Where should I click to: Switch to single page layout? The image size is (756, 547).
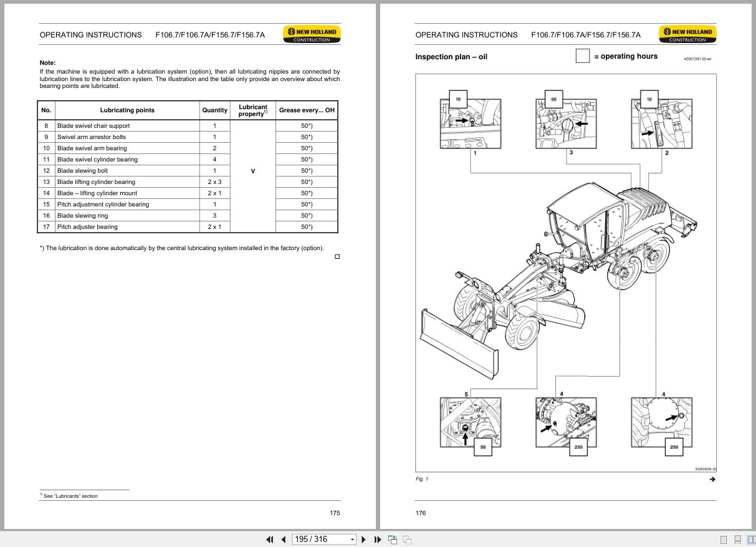click(724, 540)
